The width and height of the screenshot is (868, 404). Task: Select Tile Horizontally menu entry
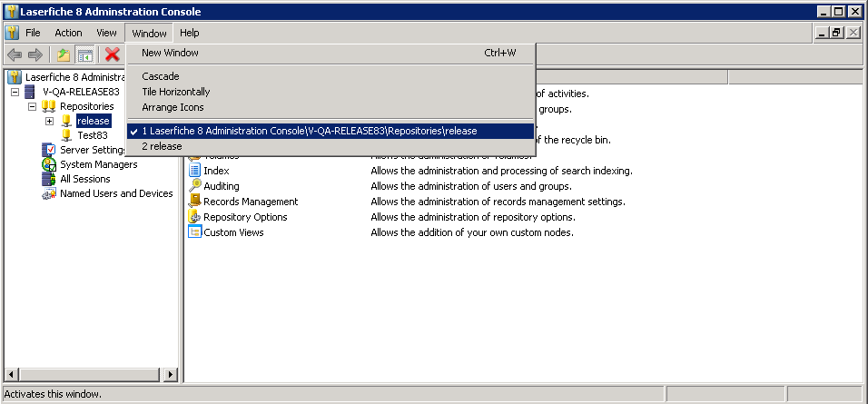click(x=331, y=92)
